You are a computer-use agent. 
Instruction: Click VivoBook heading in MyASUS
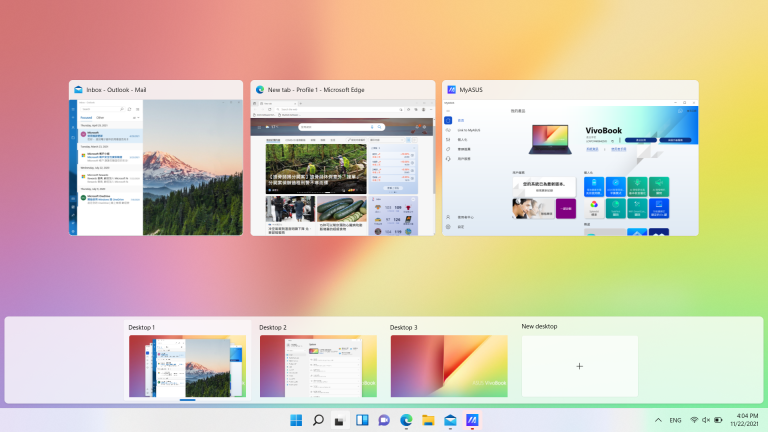click(604, 130)
